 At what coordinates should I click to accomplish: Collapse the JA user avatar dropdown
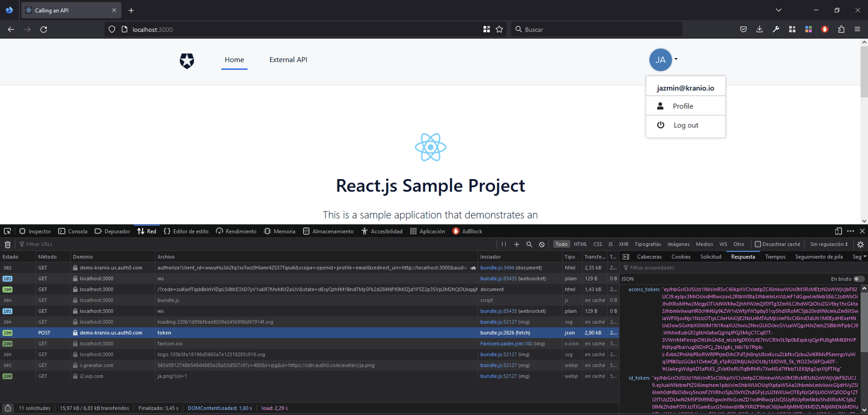pyautogui.click(x=661, y=60)
